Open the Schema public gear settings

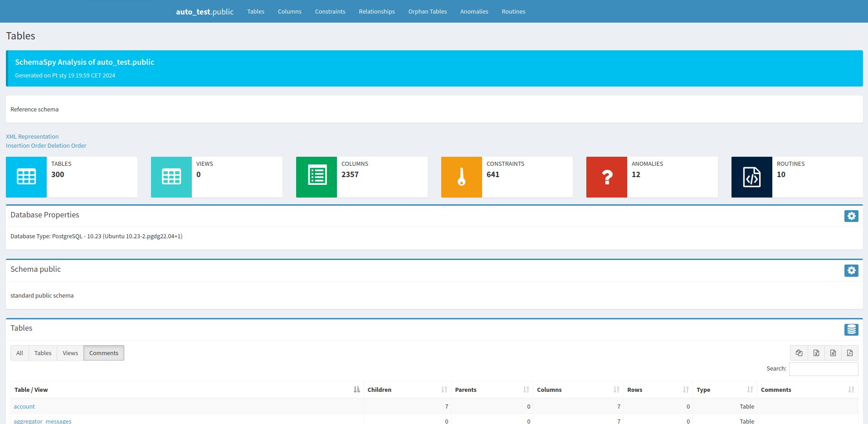pyautogui.click(x=851, y=270)
